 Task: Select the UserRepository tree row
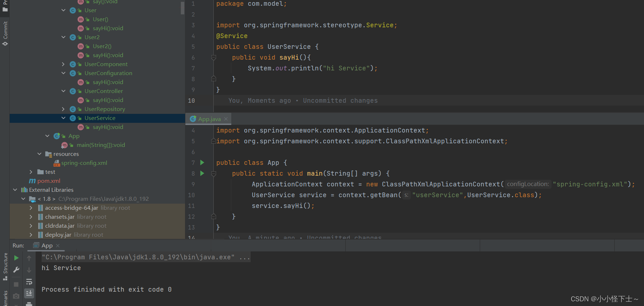coord(97,109)
